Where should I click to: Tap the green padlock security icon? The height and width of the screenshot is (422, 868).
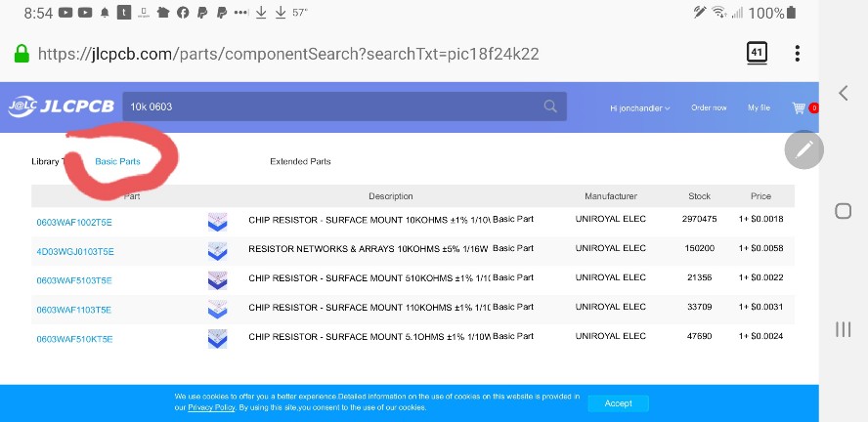(22, 54)
